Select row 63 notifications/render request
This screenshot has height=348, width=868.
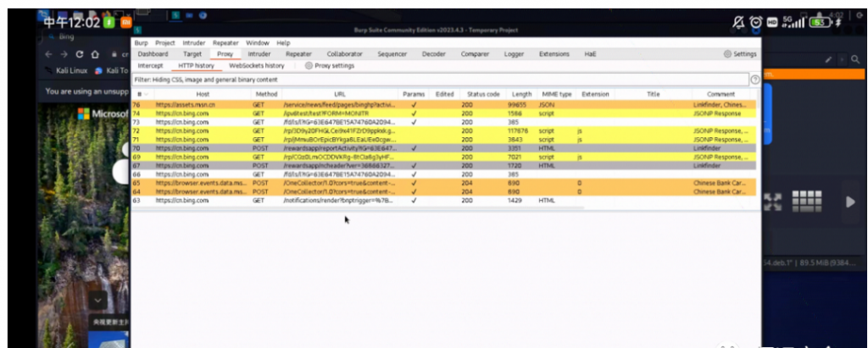coord(443,201)
